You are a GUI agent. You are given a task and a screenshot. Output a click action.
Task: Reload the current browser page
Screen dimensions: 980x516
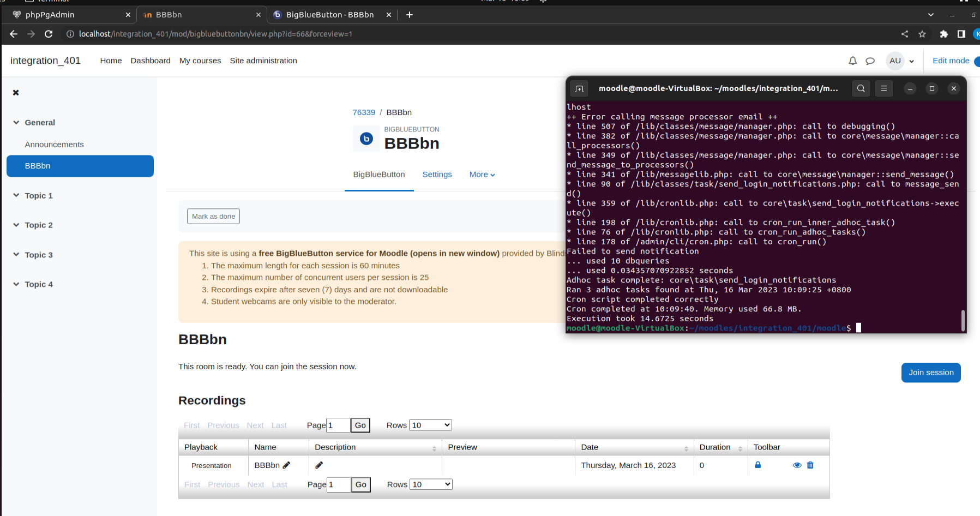(x=49, y=34)
